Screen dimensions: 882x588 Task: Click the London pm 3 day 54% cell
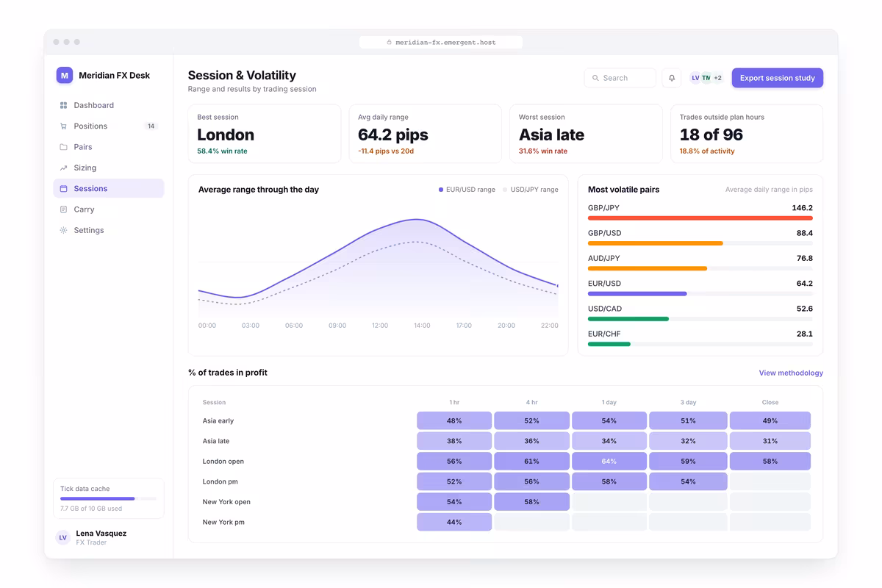pyautogui.click(x=688, y=481)
